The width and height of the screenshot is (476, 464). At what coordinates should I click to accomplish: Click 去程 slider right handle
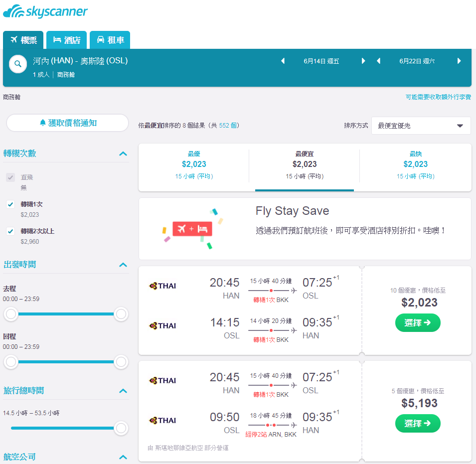(121, 314)
